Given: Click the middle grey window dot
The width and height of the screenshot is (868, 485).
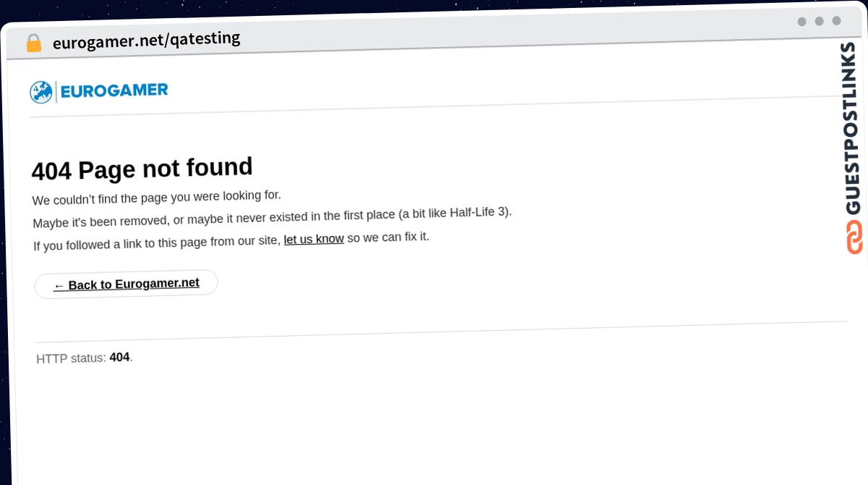Looking at the screenshot, I should click(x=819, y=21).
